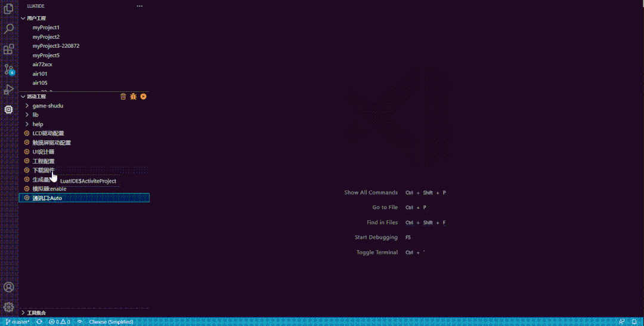Click the eye icon in status bar
Screen dimensions: 644x326
tap(80, 322)
